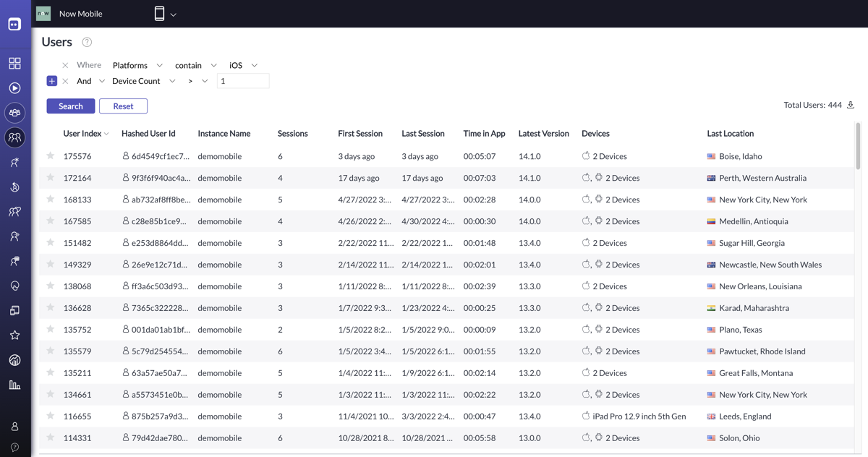Click the help icon next to Users title
The image size is (868, 457).
(x=87, y=43)
